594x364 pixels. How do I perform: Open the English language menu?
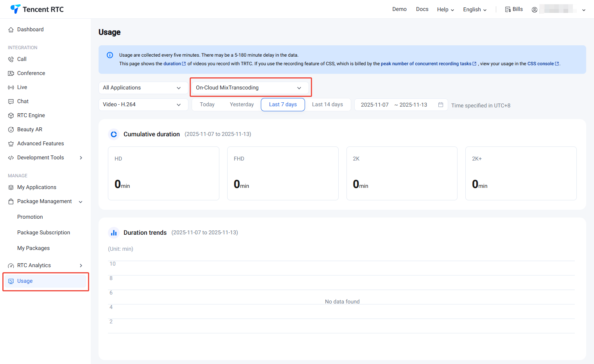[x=474, y=9]
